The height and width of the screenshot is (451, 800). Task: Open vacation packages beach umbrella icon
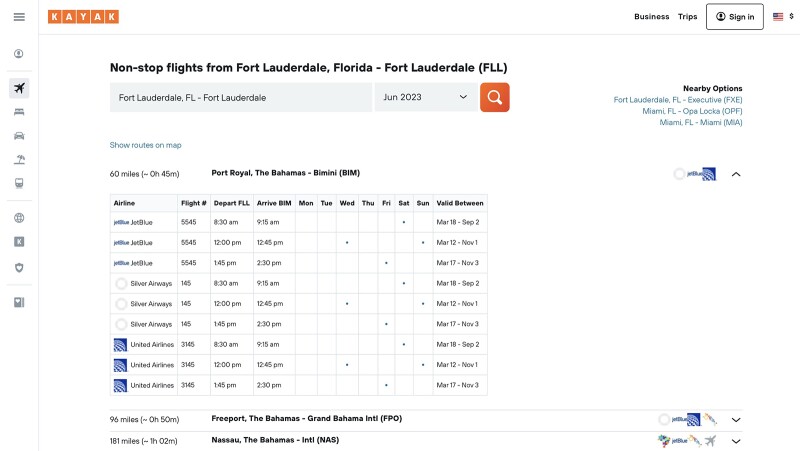coord(19,160)
